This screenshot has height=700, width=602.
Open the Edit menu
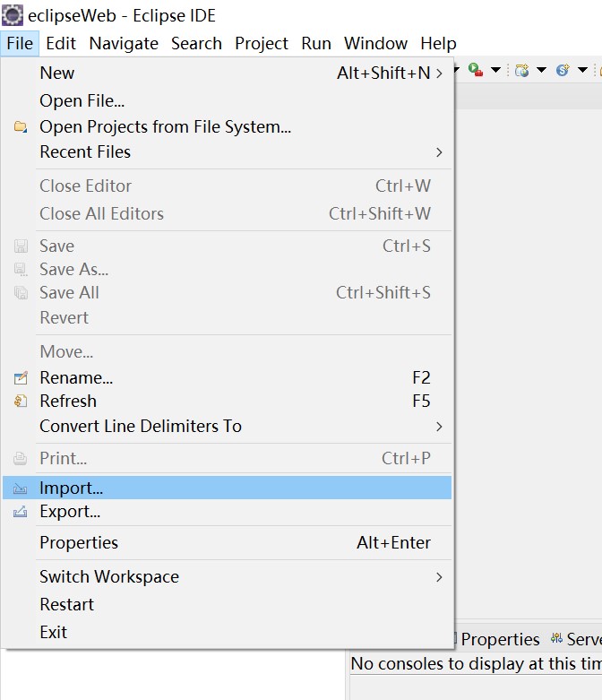tap(61, 43)
